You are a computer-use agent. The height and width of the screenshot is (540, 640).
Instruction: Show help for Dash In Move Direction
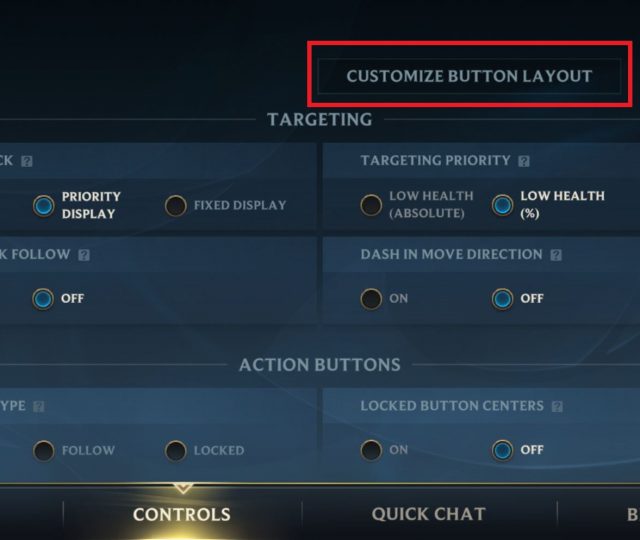(556, 255)
